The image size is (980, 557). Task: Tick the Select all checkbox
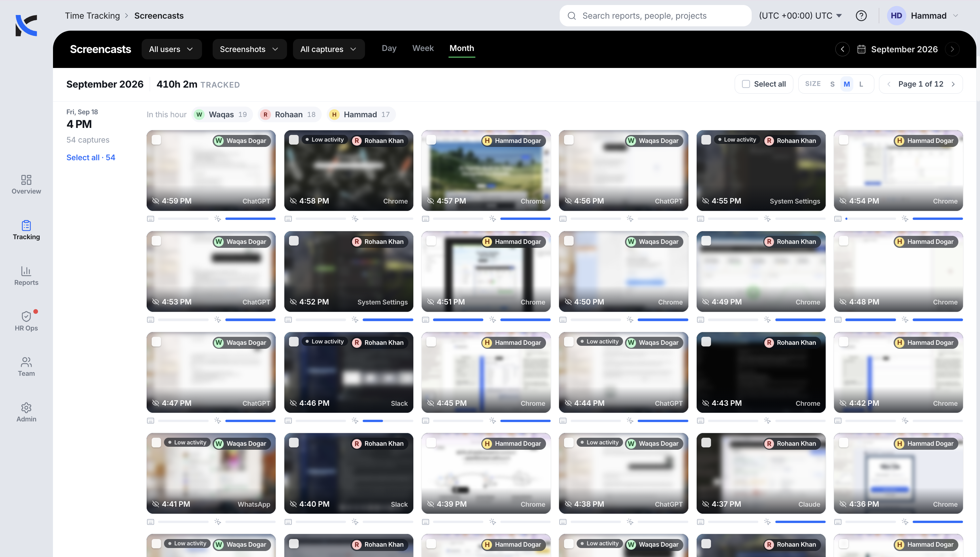coord(745,84)
